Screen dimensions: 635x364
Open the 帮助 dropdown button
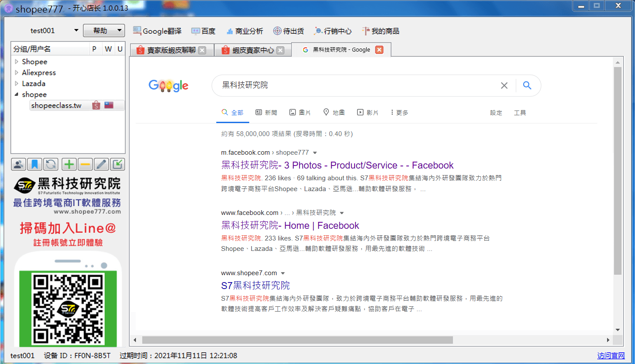click(104, 30)
